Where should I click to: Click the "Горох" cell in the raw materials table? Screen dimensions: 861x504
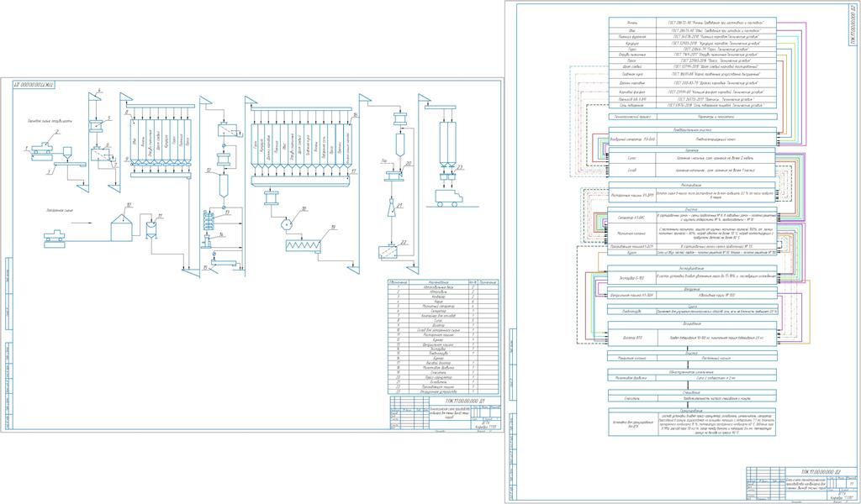[x=632, y=49]
